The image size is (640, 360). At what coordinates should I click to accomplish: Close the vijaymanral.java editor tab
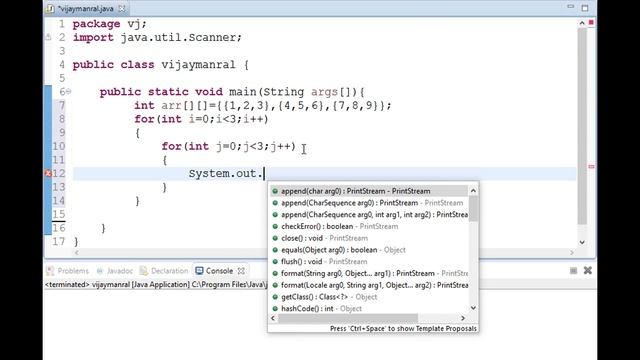click(122, 8)
